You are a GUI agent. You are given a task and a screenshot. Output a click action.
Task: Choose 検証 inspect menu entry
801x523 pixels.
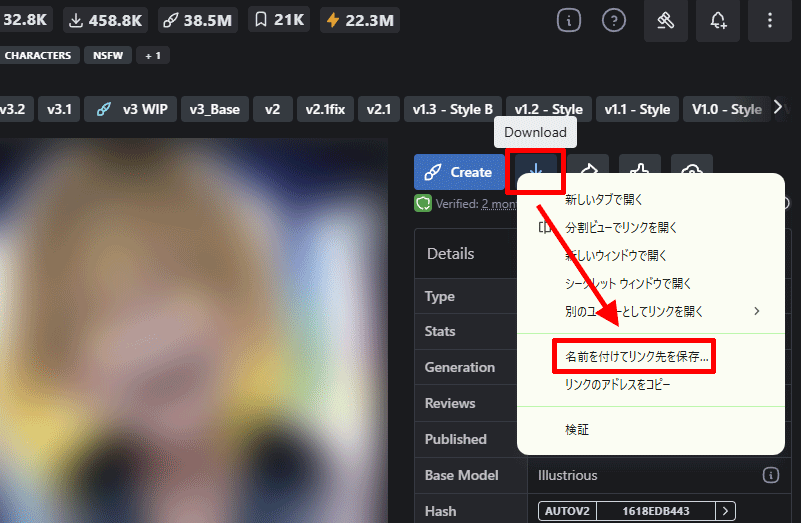click(650, 430)
